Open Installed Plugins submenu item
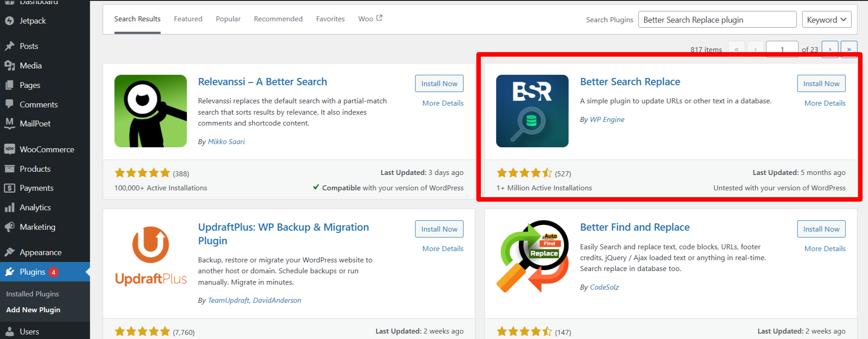The height and width of the screenshot is (339, 868). coord(33,294)
